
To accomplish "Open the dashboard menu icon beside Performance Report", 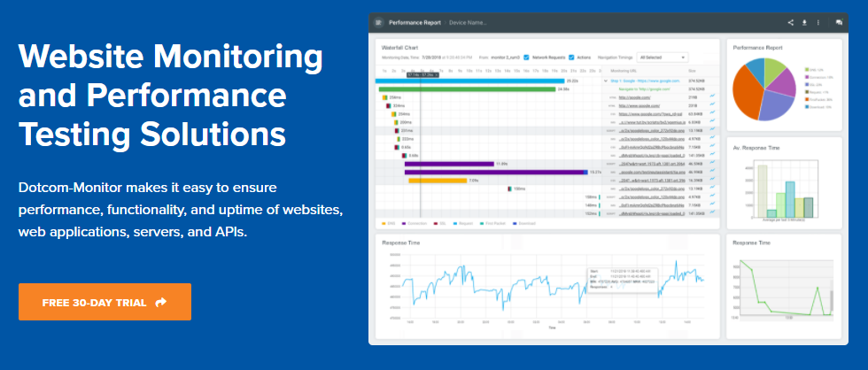I will pos(379,23).
